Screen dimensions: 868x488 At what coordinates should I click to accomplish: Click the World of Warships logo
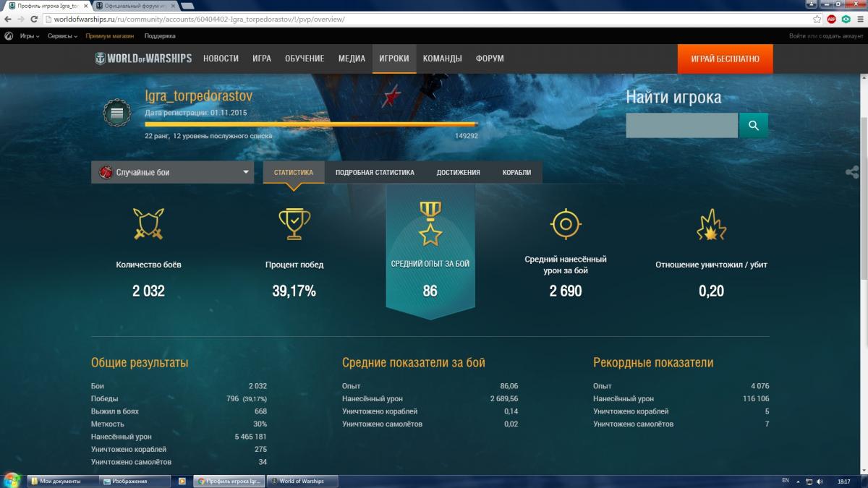tap(143, 59)
